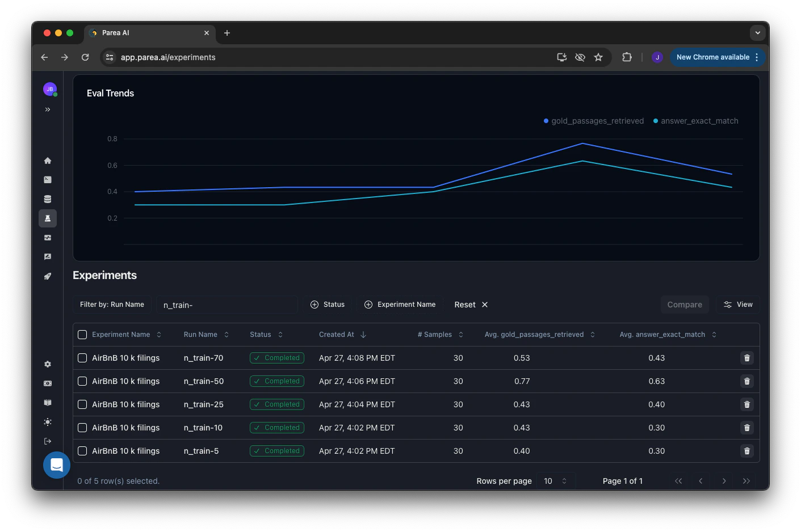801x532 pixels.
Task: Click the Run Name filter input field
Action: 227,305
